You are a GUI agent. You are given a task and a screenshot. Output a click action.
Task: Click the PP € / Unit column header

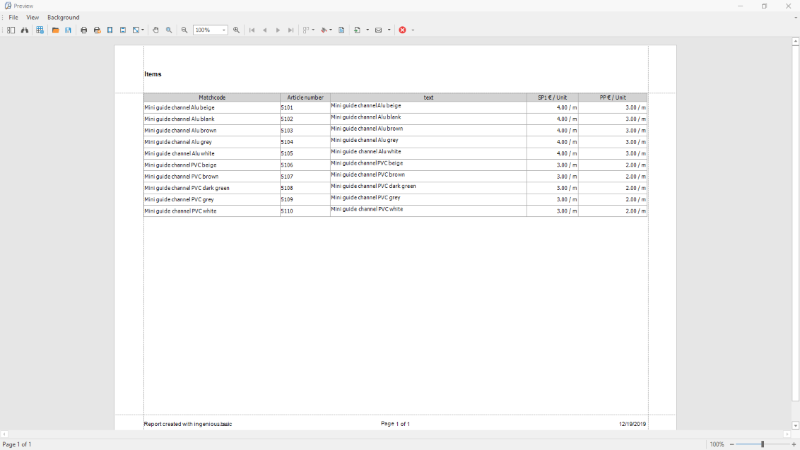coord(612,97)
